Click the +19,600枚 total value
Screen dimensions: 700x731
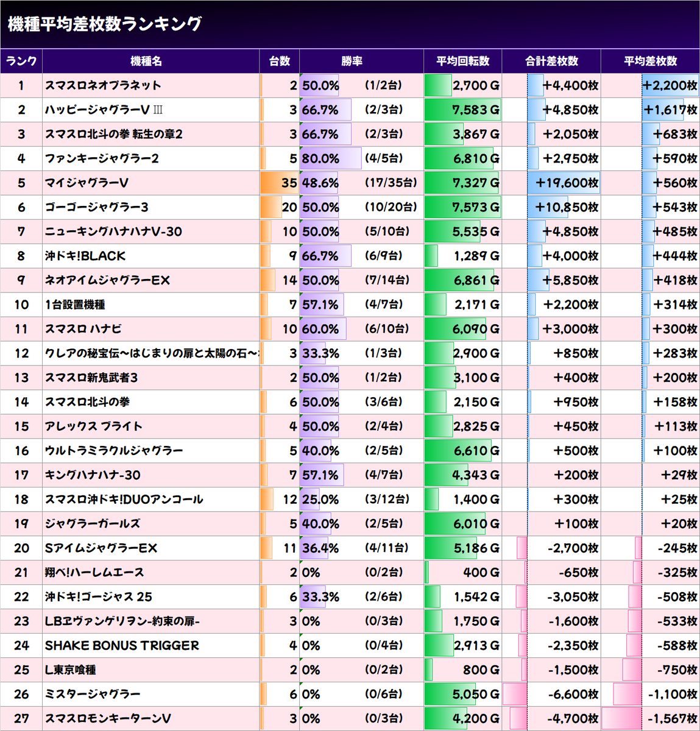coord(567,183)
